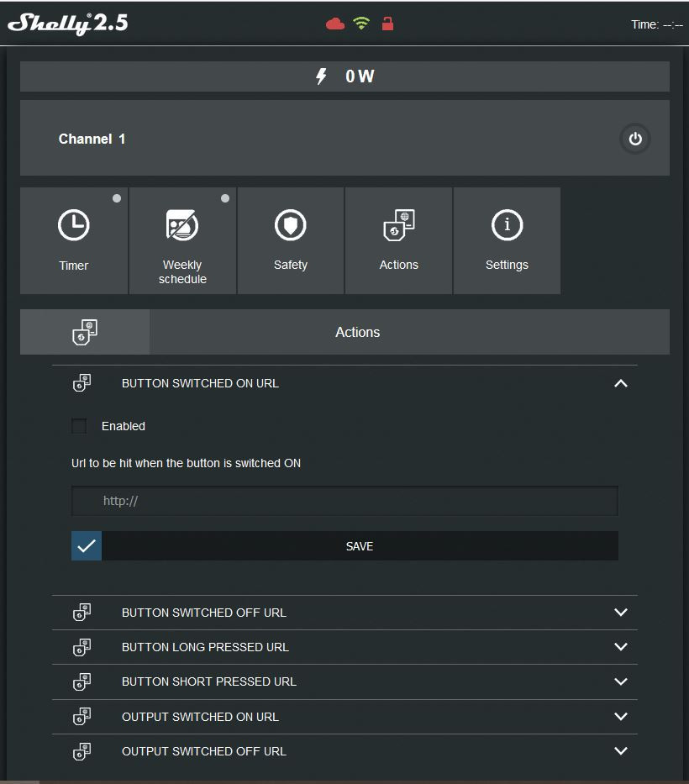
Task: Open the Actions tile
Action: pyautogui.click(x=398, y=240)
